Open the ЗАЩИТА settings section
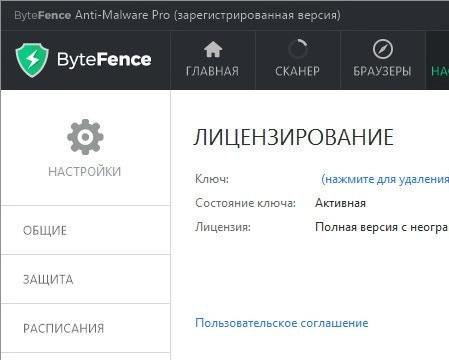This screenshot has width=449, height=360. pyautogui.click(x=85, y=279)
